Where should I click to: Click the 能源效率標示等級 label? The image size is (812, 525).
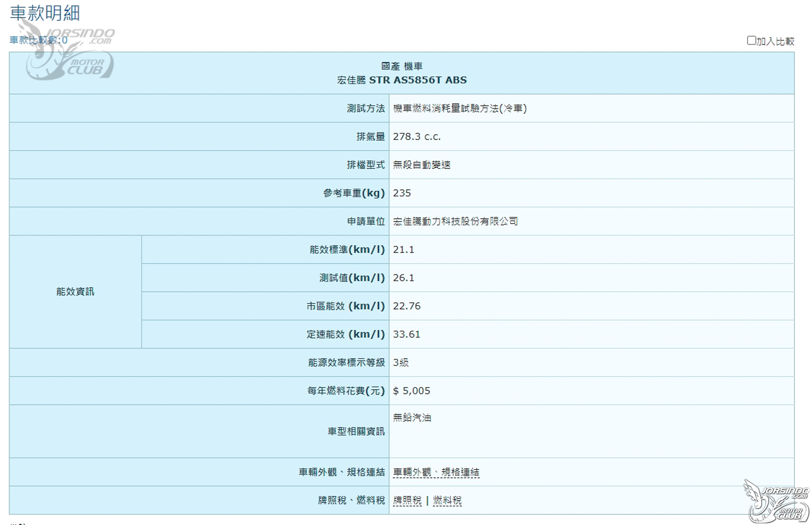pyautogui.click(x=346, y=363)
